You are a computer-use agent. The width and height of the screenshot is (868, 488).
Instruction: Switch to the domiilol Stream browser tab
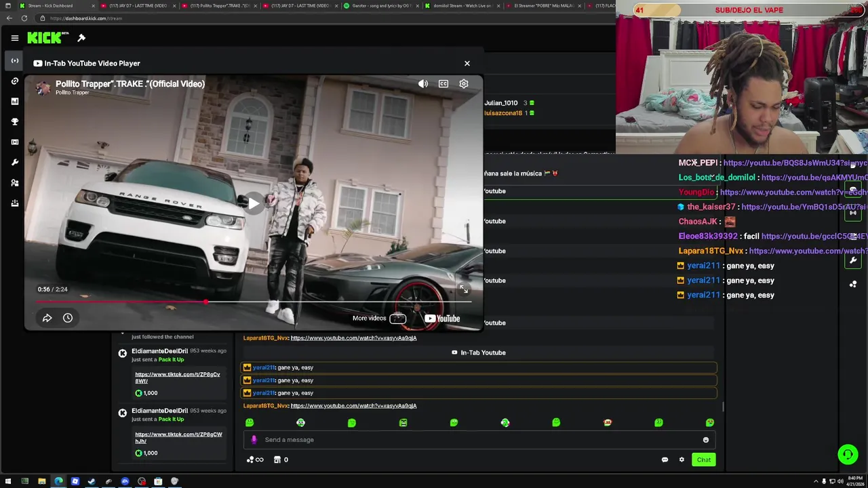click(x=462, y=5)
